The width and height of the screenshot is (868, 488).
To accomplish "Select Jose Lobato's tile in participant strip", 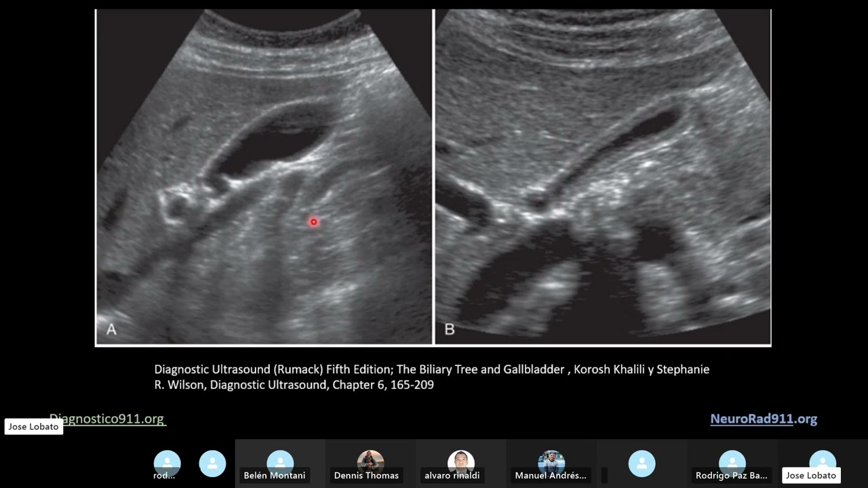I will pos(823,464).
